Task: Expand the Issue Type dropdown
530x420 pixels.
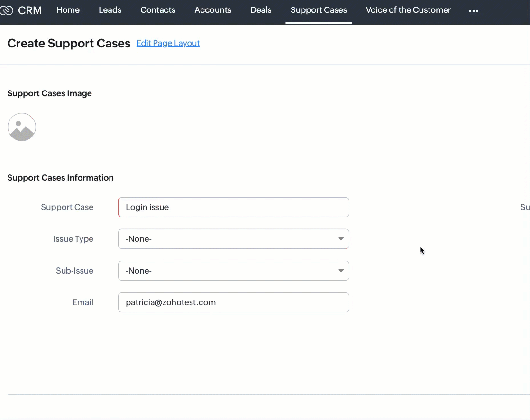Action: (234, 239)
